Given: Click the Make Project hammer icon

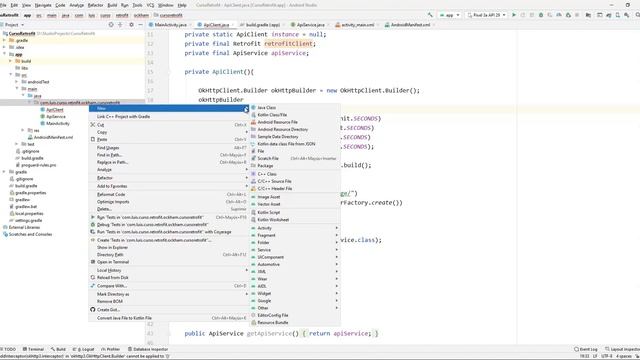Looking at the screenshot, I should point(430,15).
